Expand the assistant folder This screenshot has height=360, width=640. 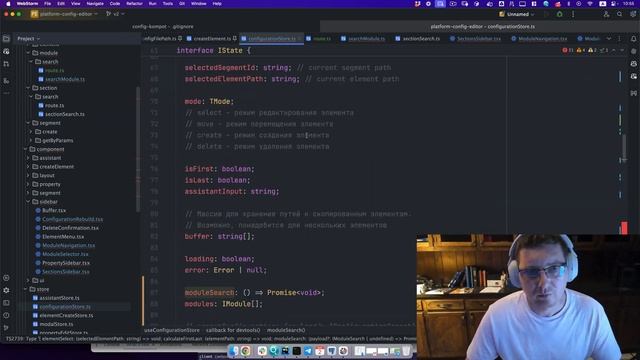point(28,158)
